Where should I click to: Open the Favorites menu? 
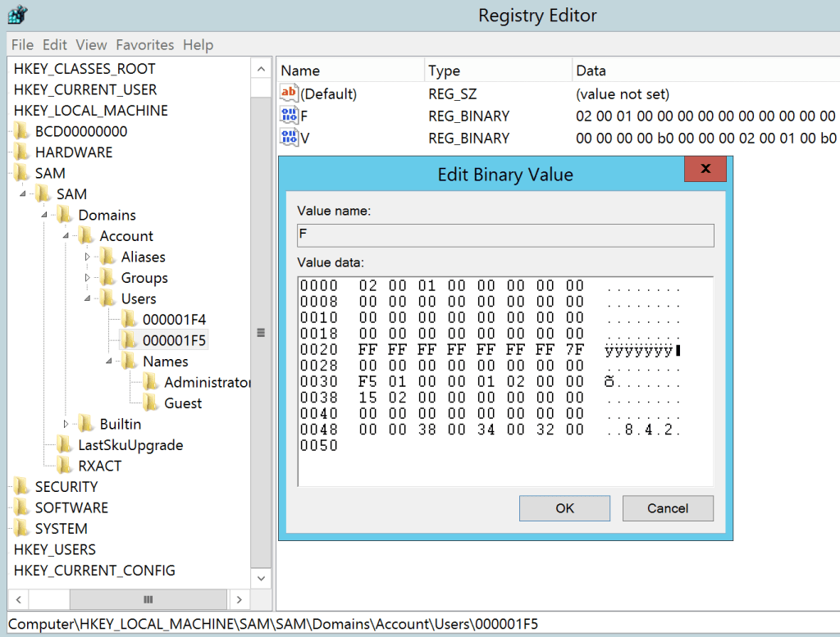[x=144, y=45]
